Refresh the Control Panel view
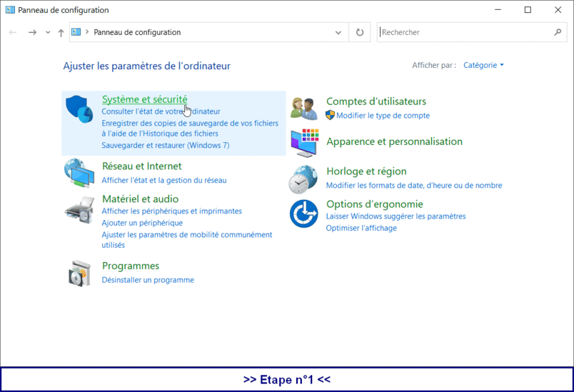This screenshot has width=574, height=392. pyautogui.click(x=360, y=32)
